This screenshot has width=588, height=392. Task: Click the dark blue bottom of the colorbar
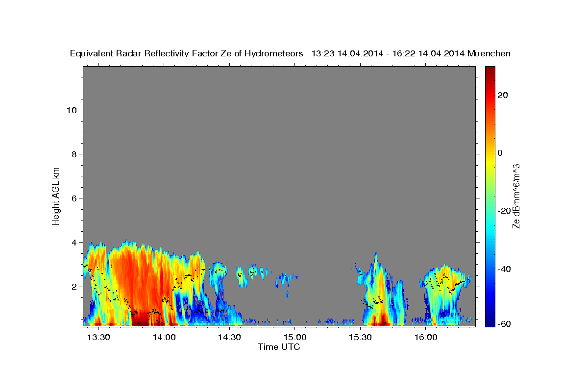490,321
